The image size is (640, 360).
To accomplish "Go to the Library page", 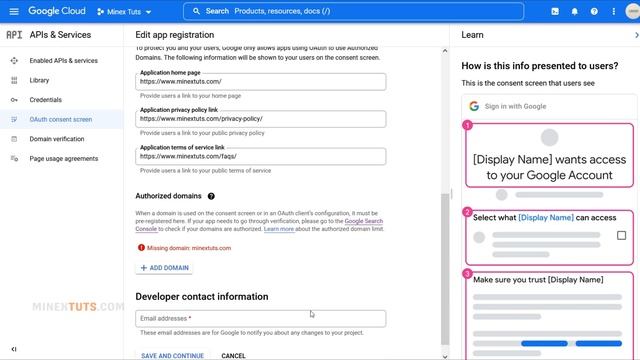I will pyautogui.click(x=39, y=80).
